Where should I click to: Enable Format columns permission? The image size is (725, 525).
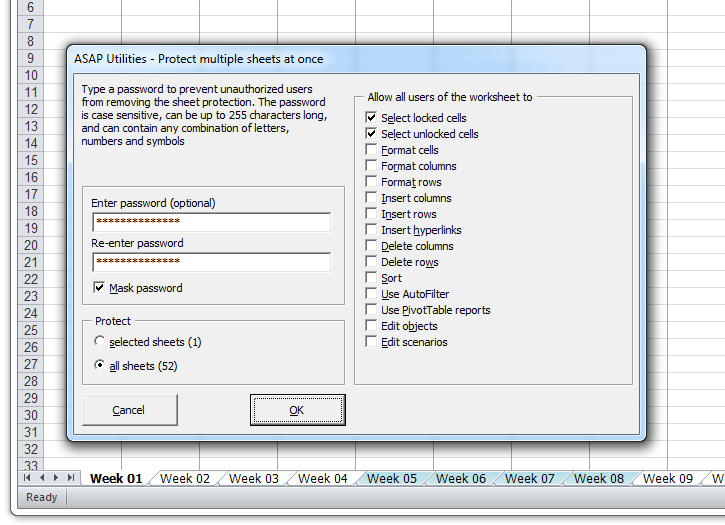point(371,166)
